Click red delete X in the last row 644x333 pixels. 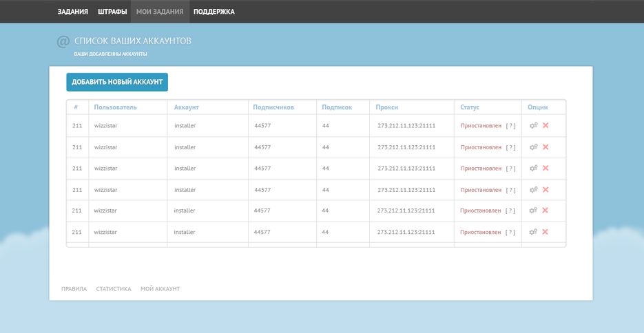(x=546, y=232)
